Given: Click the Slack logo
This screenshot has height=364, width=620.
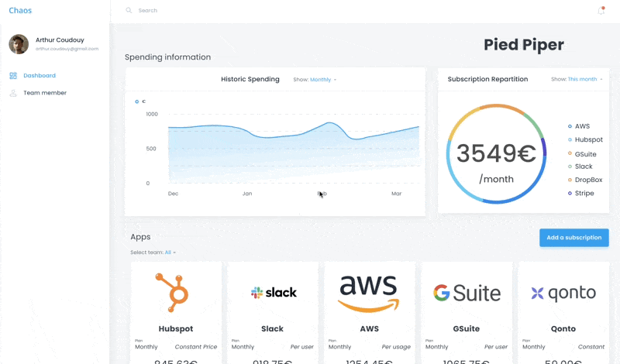Looking at the screenshot, I should click(x=274, y=293).
